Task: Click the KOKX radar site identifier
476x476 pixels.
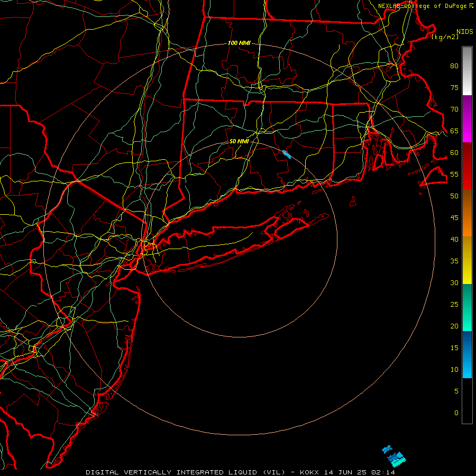Action: click(x=309, y=472)
